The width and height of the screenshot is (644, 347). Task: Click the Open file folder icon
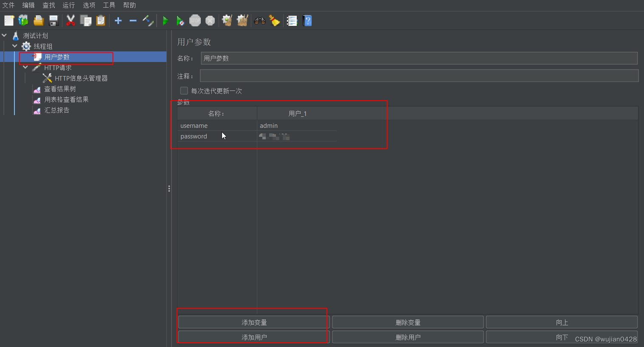(x=39, y=20)
